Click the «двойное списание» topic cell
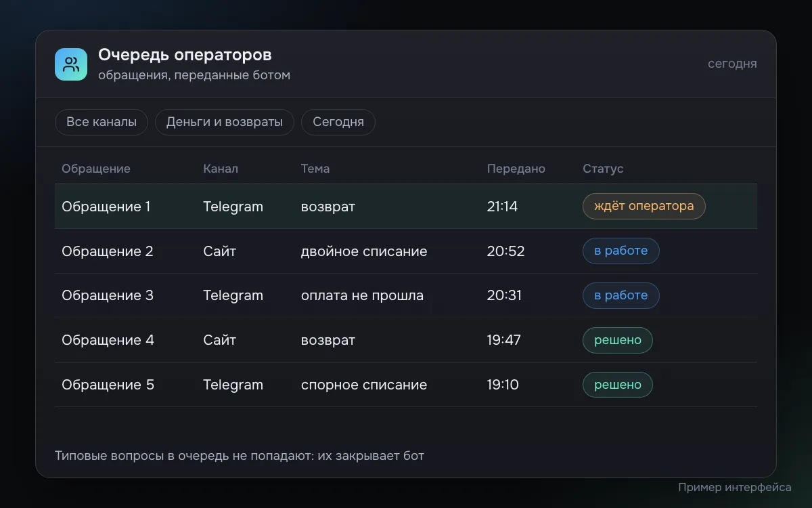The image size is (812, 508). [364, 251]
